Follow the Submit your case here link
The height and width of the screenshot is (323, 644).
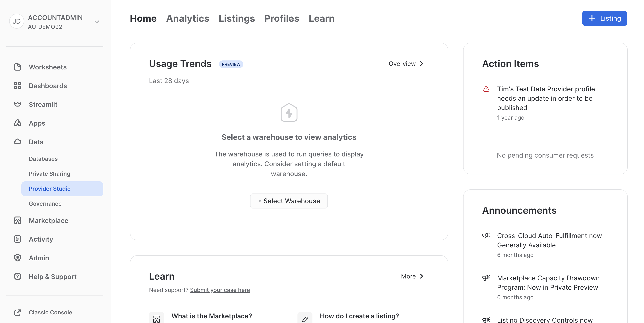[x=220, y=290]
